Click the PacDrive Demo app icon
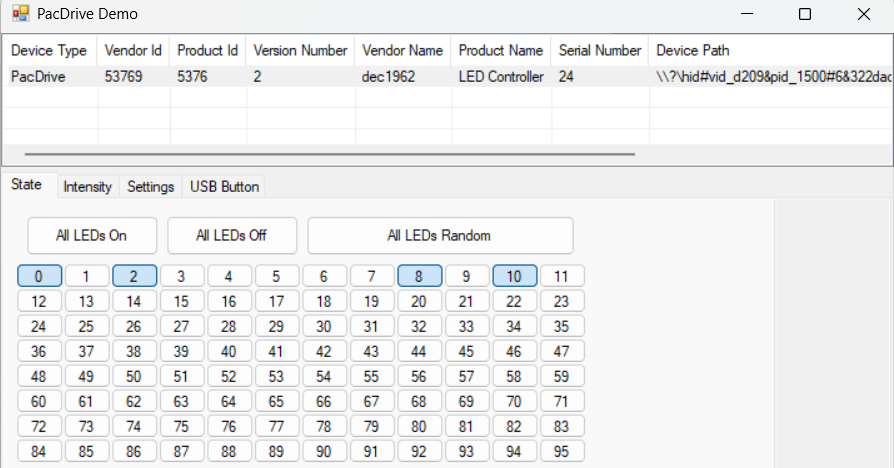The image size is (894, 468). pos(20,14)
